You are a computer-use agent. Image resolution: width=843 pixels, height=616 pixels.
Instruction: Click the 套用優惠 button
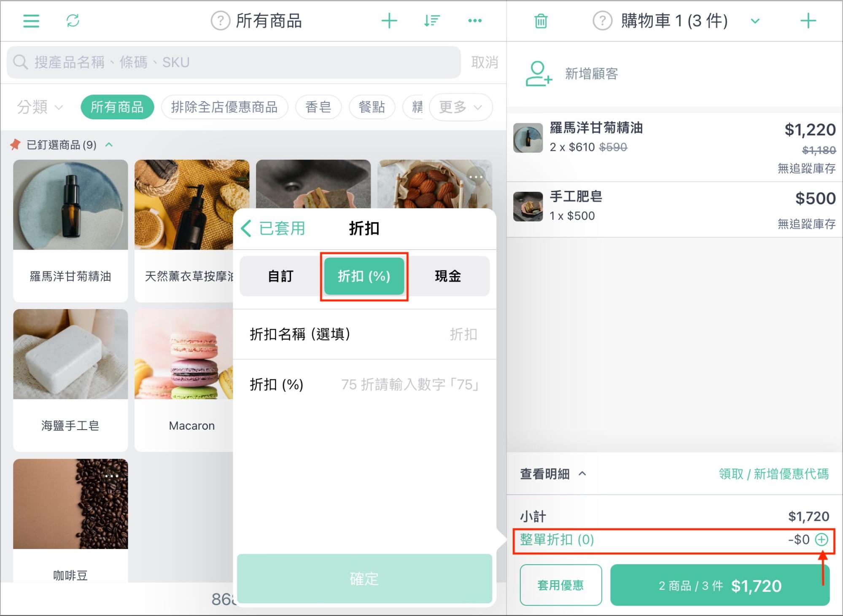(x=560, y=585)
